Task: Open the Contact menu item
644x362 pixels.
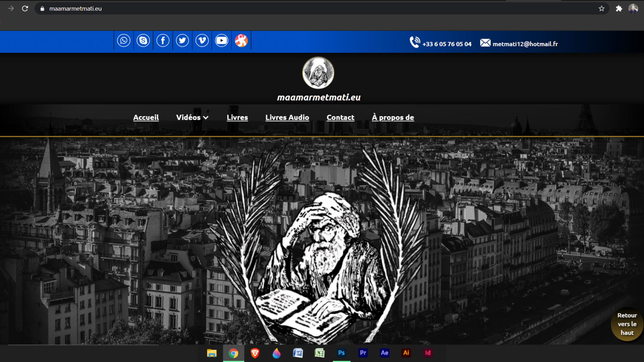Action: [340, 117]
